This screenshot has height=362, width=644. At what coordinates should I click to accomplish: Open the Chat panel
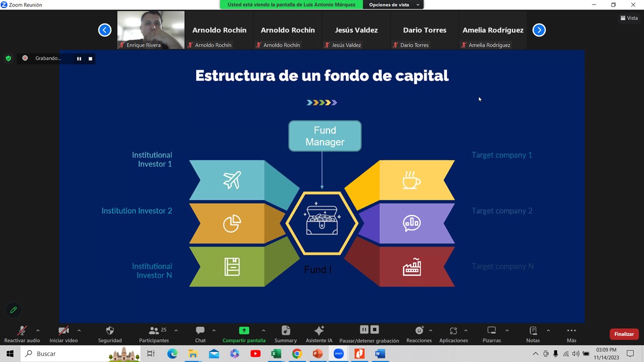tap(200, 331)
